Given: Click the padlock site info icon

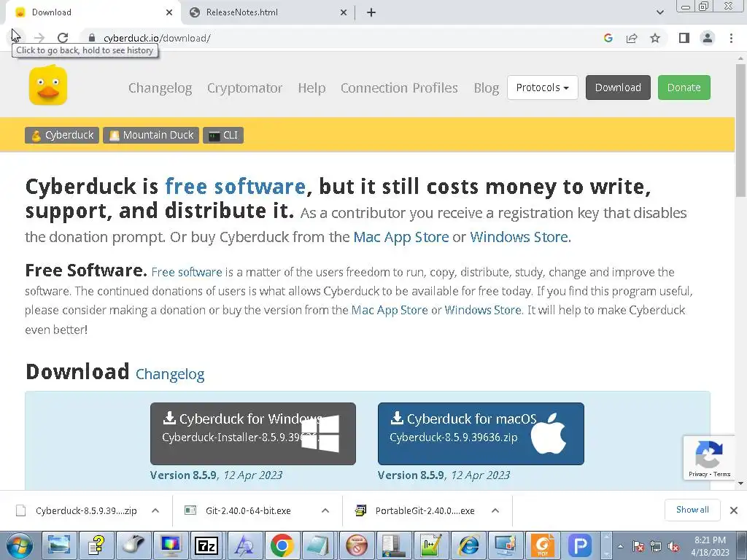Looking at the screenshot, I should 93,38.
